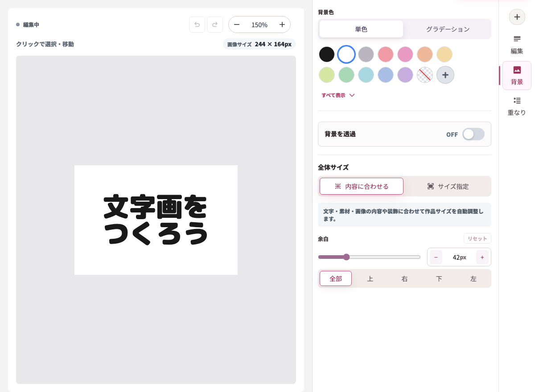This screenshot has height=392, width=535.
Task: Click the 150% zoom level value
Action: (x=259, y=25)
